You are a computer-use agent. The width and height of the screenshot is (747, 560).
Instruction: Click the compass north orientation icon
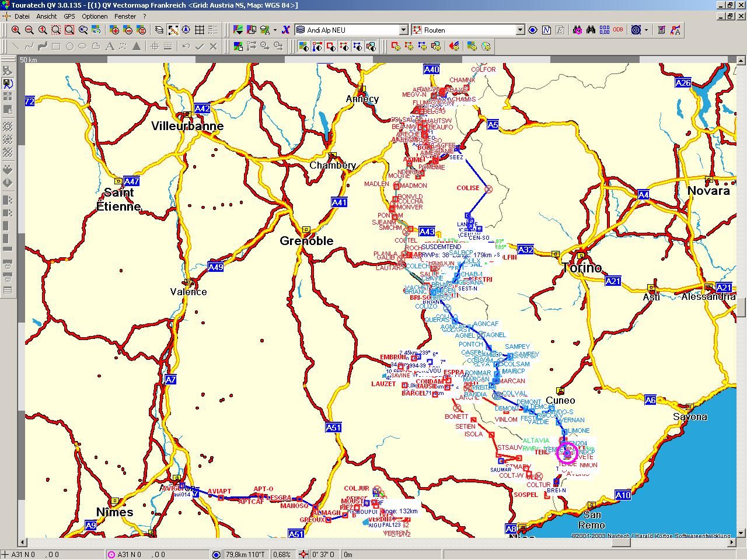coord(186,30)
